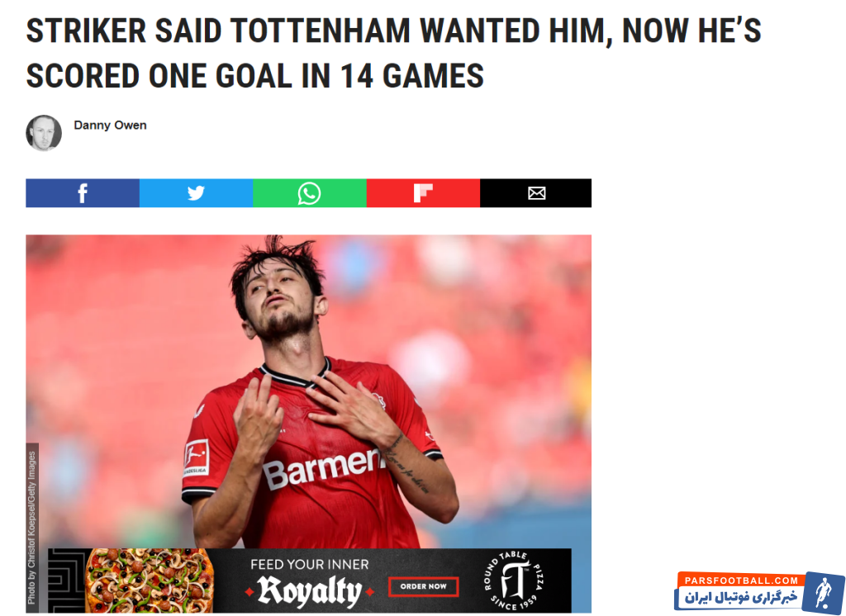This screenshot has height=616, width=846.
Task: Click the ORDER NOW ad button
Action: [x=424, y=586]
